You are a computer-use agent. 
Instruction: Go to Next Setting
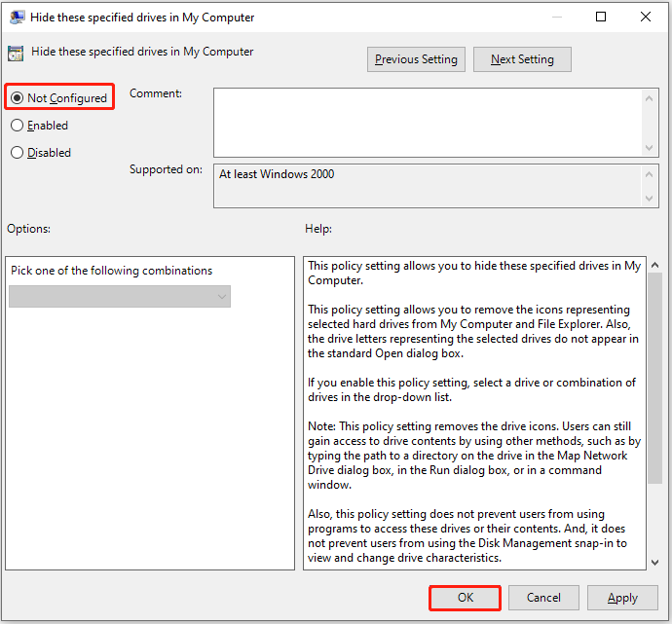pos(522,59)
